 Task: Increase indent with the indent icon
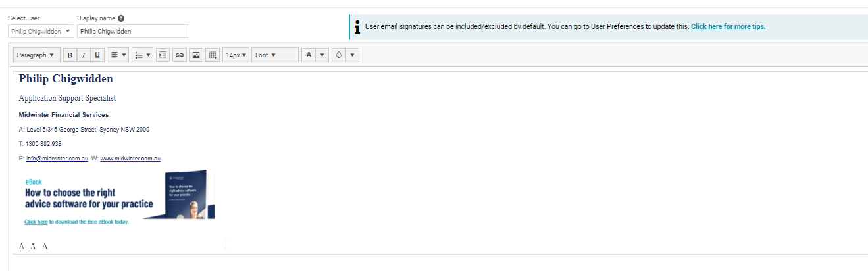[x=163, y=55]
